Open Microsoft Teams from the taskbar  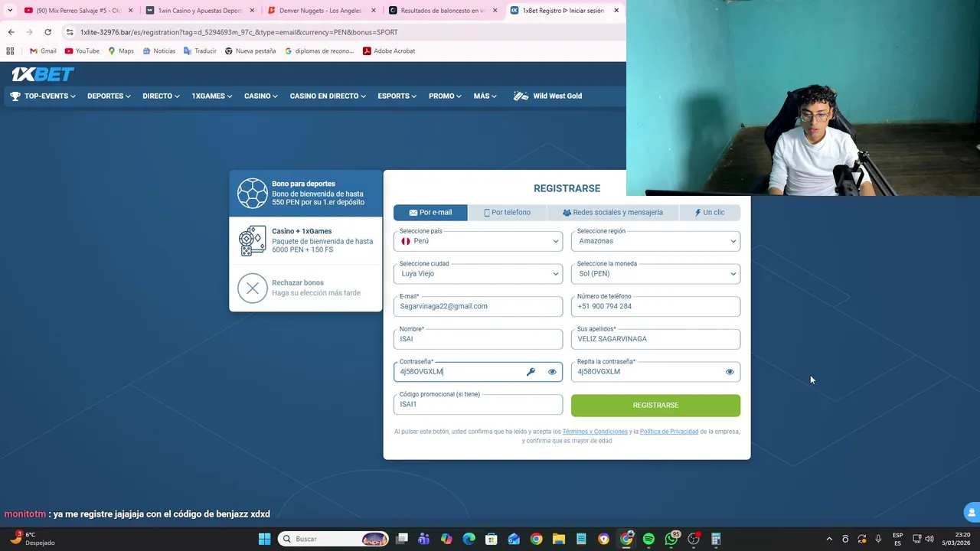(x=424, y=539)
